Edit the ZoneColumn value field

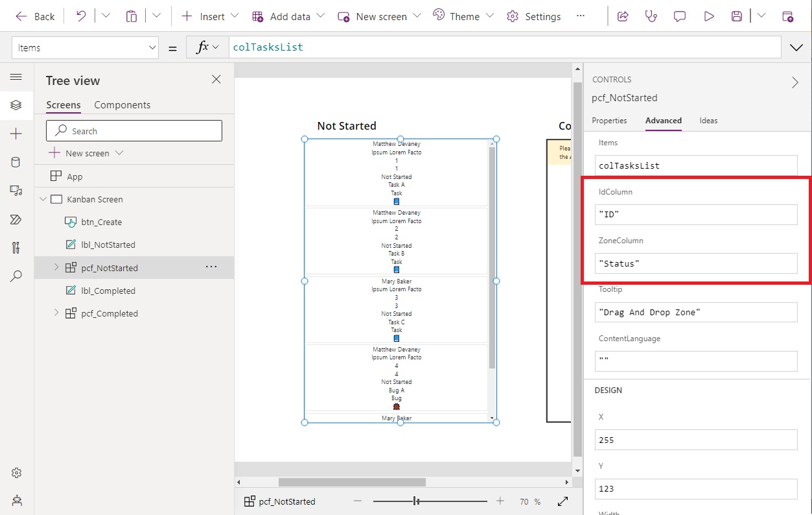click(695, 263)
